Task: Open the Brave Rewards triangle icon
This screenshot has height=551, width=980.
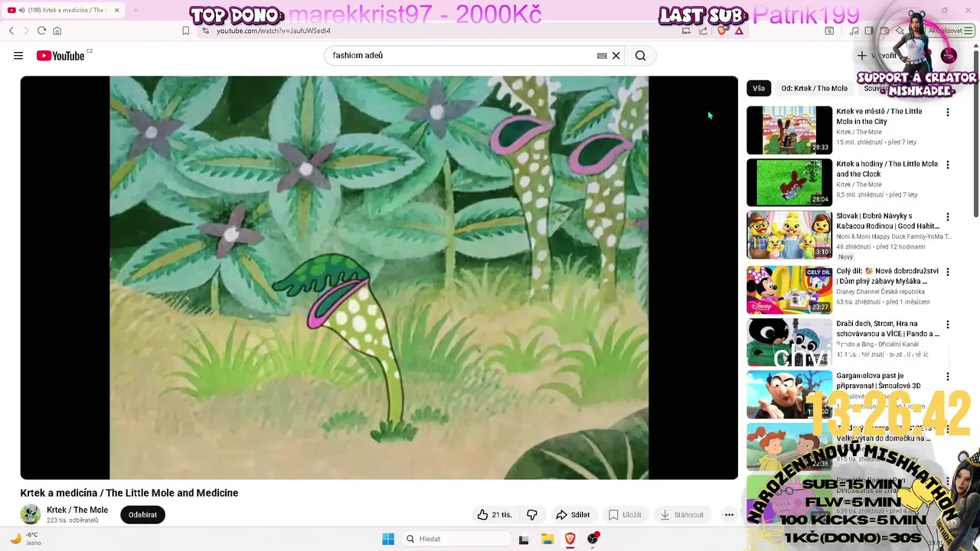Action: click(739, 31)
